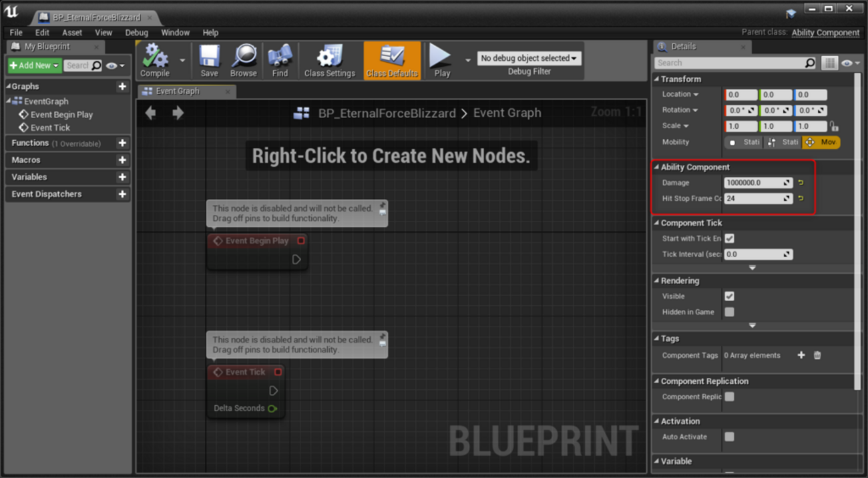Open Details view options eye
868x478 pixels.
click(850, 63)
